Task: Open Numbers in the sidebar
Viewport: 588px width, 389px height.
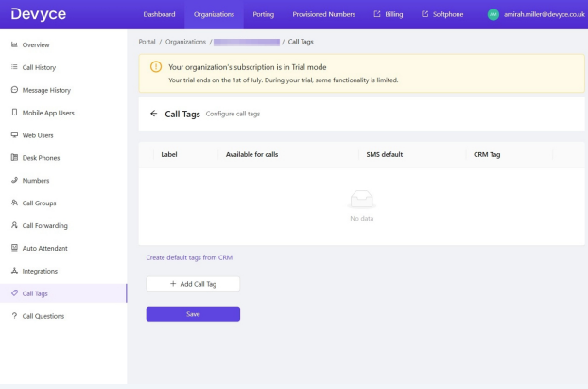Action: (63, 180)
